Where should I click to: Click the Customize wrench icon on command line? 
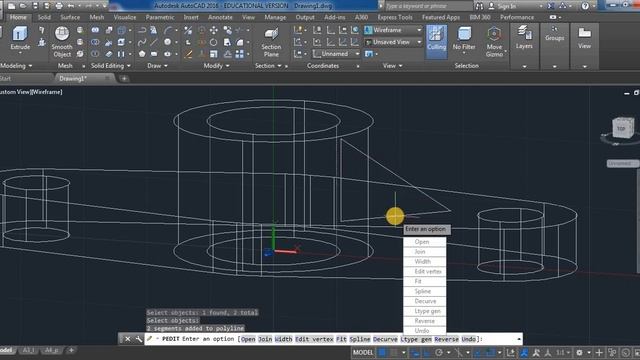tap(138, 339)
